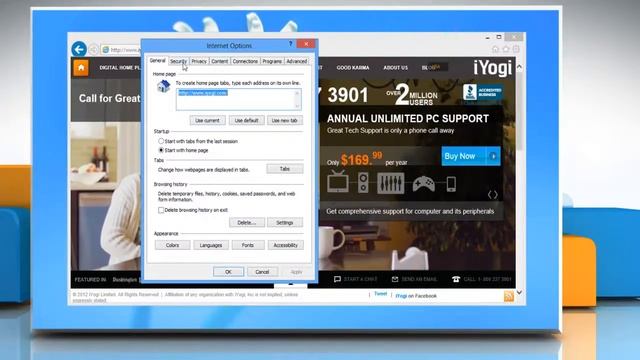Switch to the Programs tab
The height and width of the screenshot is (360, 640).
[x=272, y=61]
